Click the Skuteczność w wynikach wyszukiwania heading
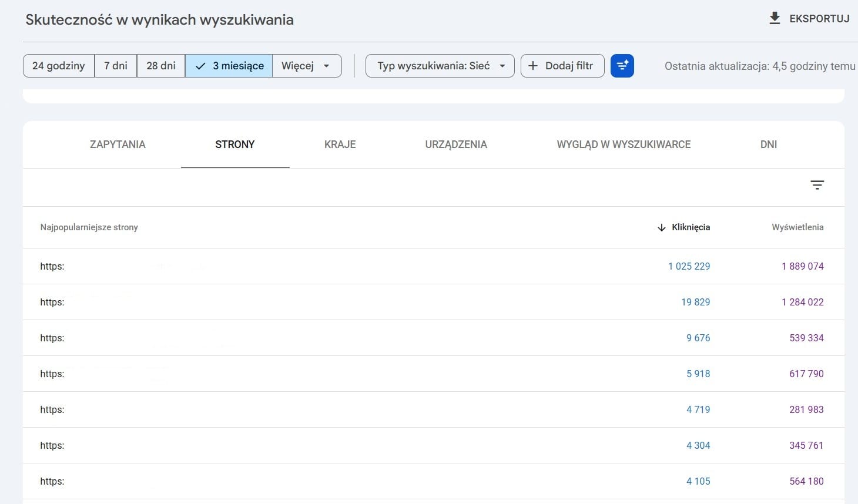Screen dimensions: 858x504 [x=159, y=20]
